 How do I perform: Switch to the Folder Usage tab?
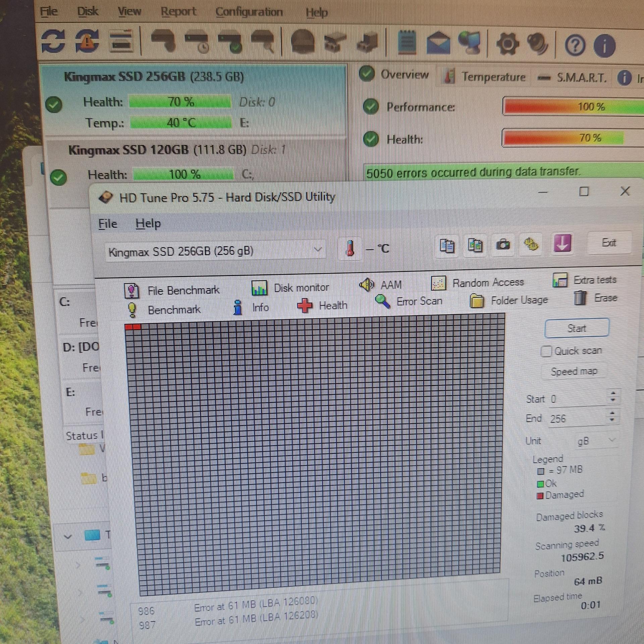point(509,300)
